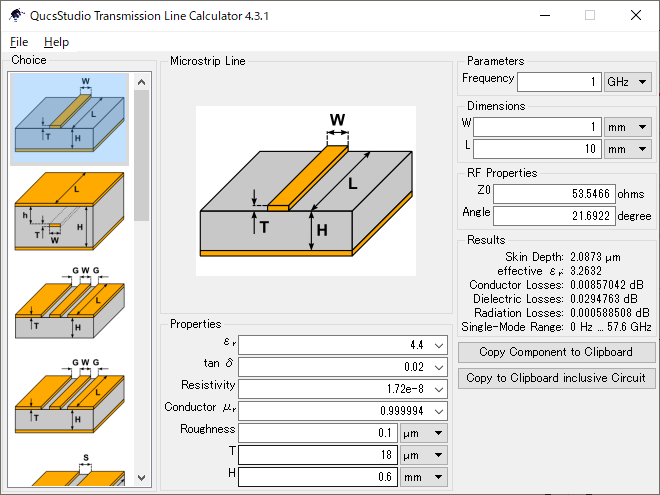Expand the W dimension mm unit dropdown
The width and height of the screenshot is (660, 495).
[x=628, y=127]
